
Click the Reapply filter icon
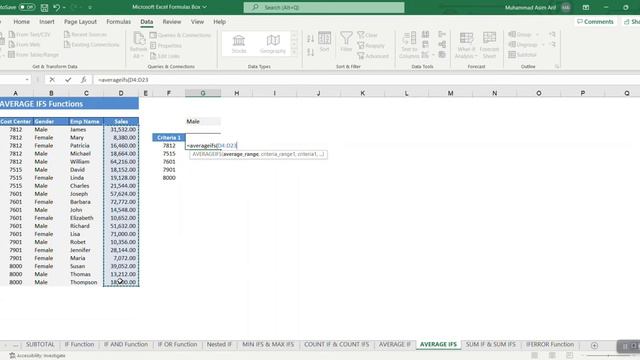[361, 45]
